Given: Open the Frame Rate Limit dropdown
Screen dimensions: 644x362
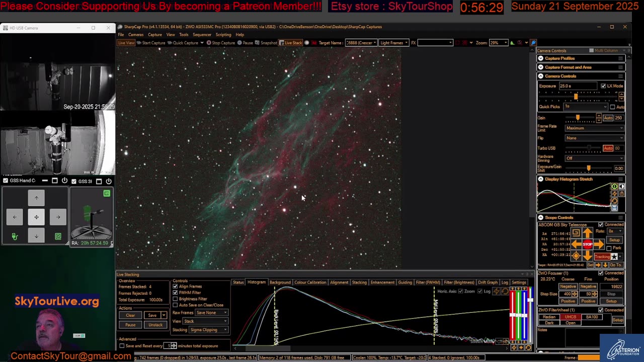Looking at the screenshot, I should tap(594, 128).
